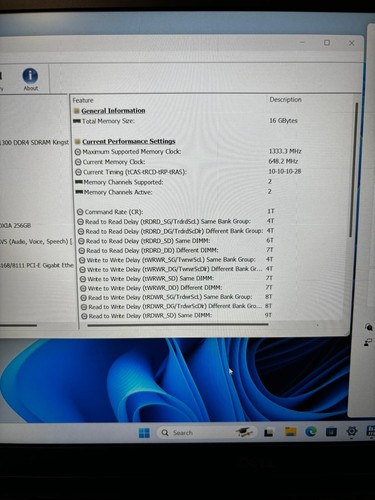This screenshot has height=500, width=375.
Task: Select the Memory Channels Active row
Action: (x=118, y=192)
